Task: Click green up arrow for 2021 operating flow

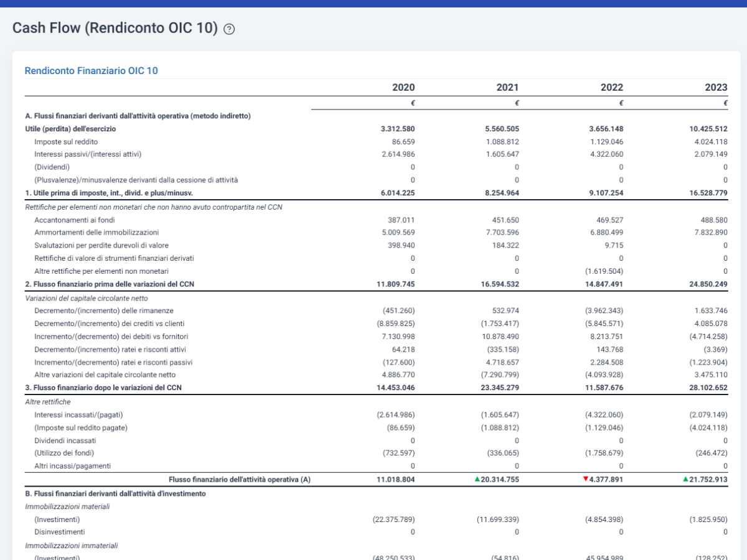Action: click(477, 479)
